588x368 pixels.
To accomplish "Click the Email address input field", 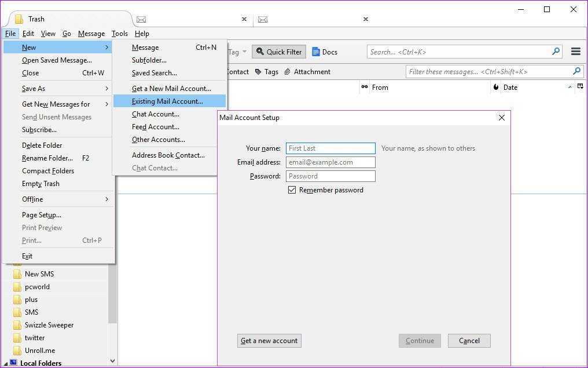I will [x=330, y=162].
